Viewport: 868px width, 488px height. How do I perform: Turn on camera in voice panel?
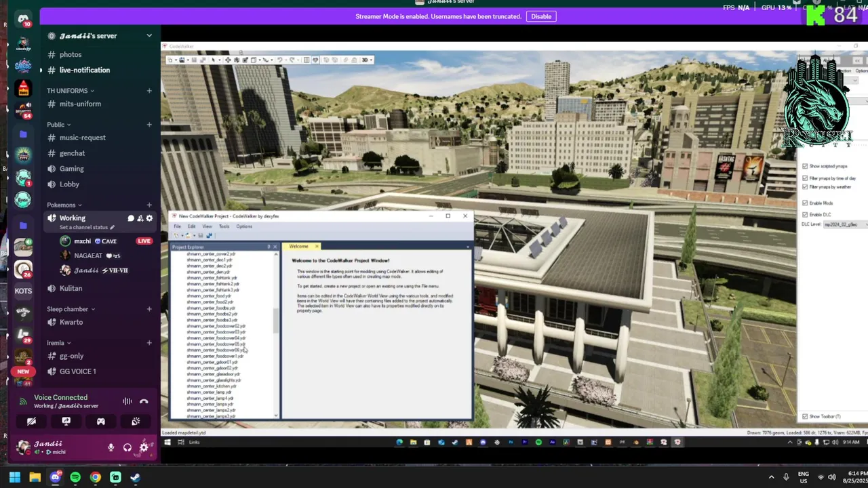pos(31,422)
